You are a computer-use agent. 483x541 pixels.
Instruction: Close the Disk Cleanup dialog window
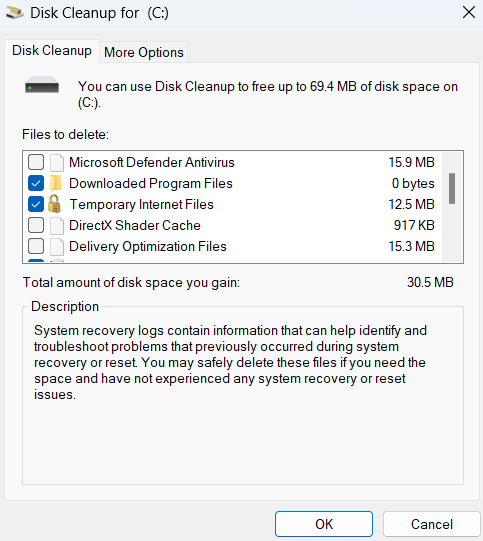click(469, 13)
